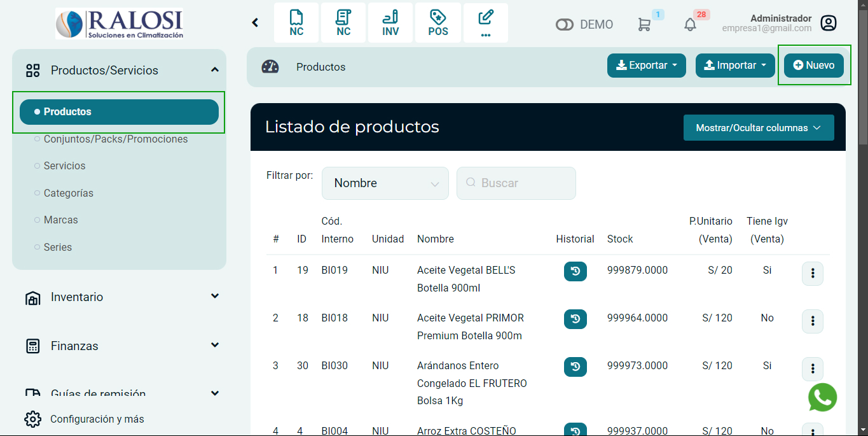
Task: Select Servicios in the sidebar menu
Action: (64, 165)
